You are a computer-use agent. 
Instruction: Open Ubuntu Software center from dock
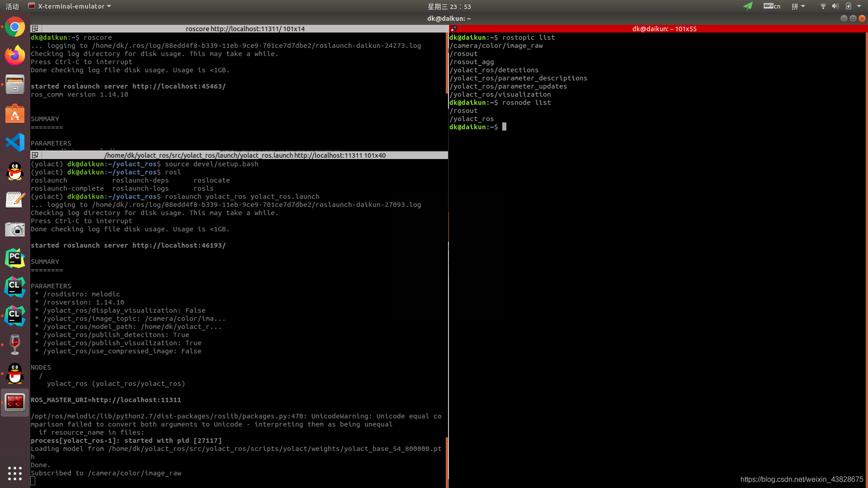tap(15, 114)
